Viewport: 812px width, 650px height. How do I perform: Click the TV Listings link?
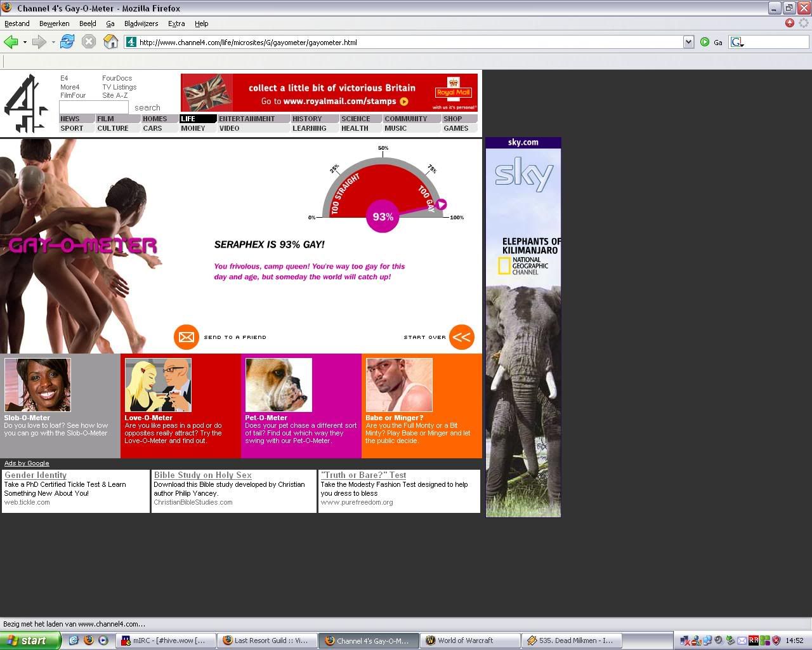coord(119,87)
